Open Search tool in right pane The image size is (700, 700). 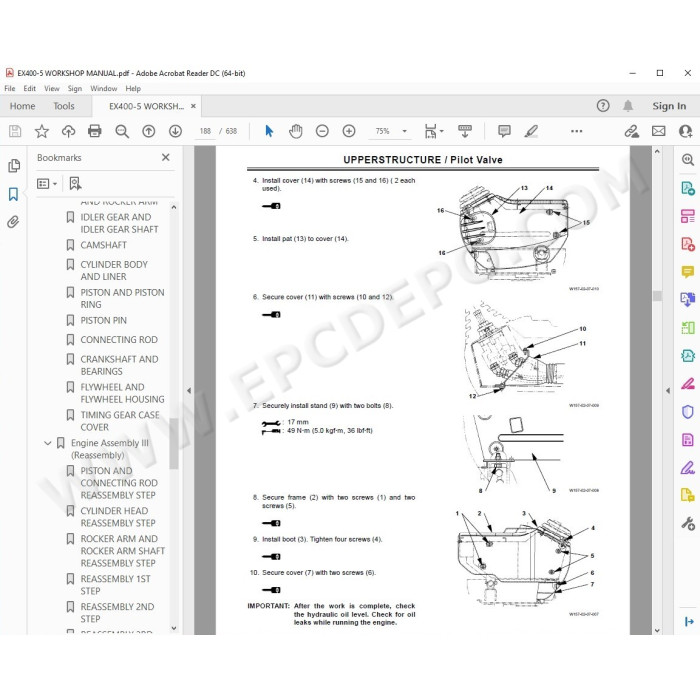point(688,160)
